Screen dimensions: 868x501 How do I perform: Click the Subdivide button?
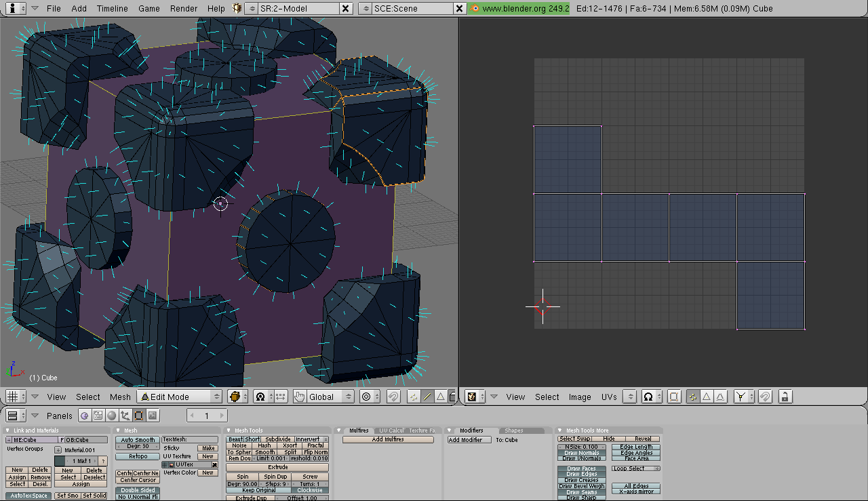tap(277, 439)
